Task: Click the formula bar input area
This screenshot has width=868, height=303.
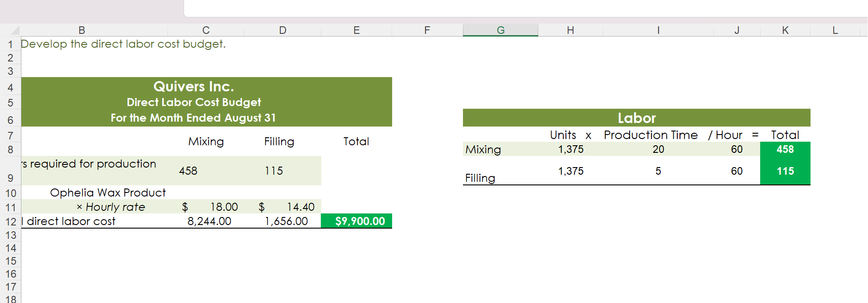Action: (x=526, y=8)
